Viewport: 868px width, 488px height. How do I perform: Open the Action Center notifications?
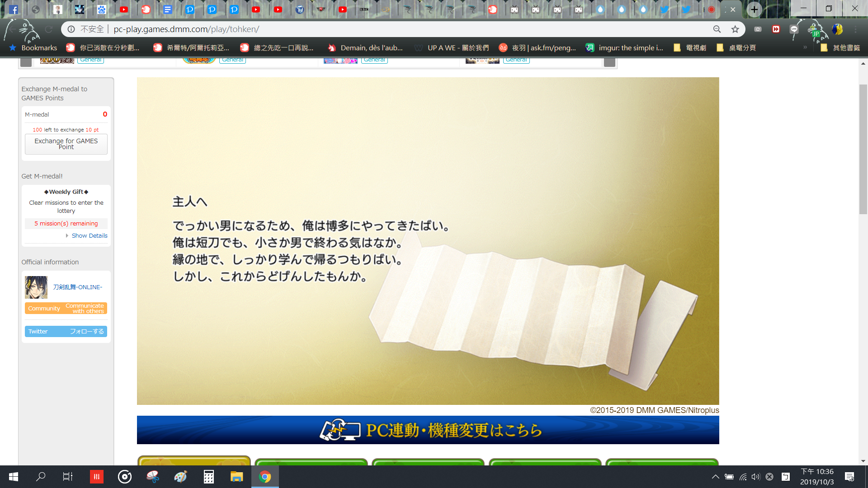(x=849, y=477)
